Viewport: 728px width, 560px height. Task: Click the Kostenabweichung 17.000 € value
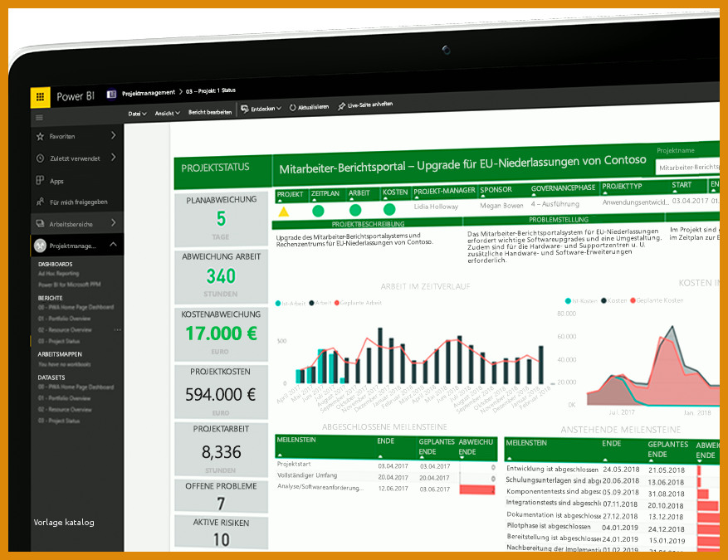coord(221,334)
